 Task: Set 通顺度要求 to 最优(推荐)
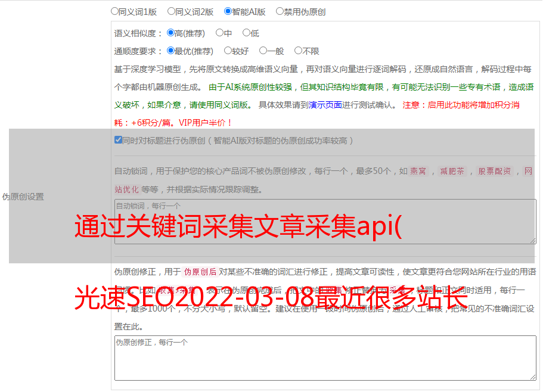[x=170, y=51]
